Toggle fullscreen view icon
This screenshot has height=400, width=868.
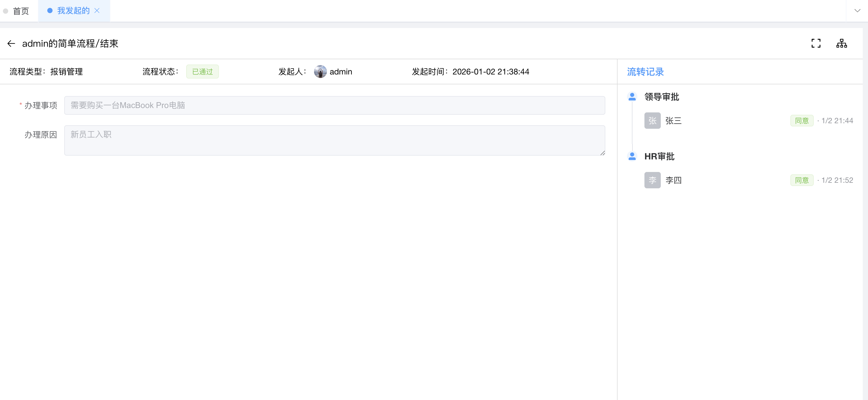(x=816, y=43)
